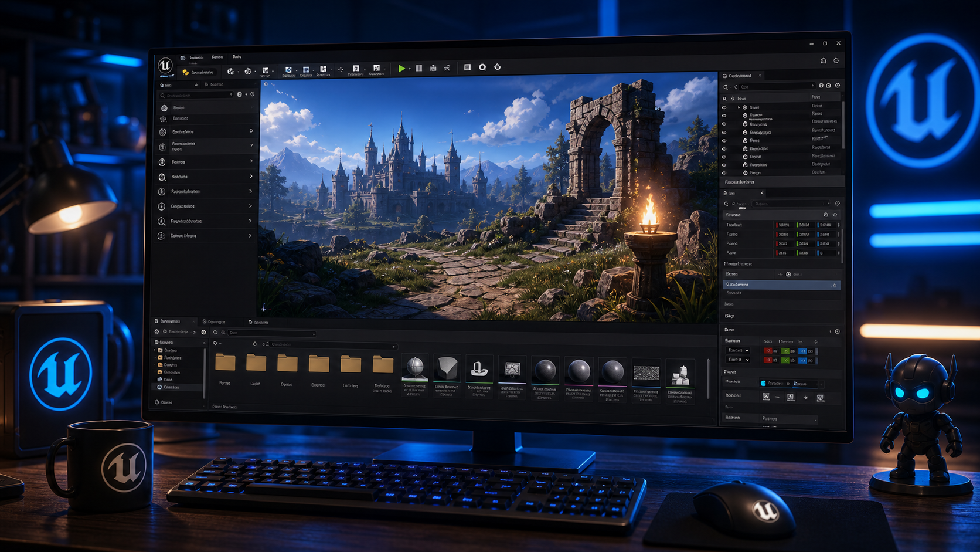Click the round icon in the lower details section header
Screen dimensions: 980x552
point(837,331)
